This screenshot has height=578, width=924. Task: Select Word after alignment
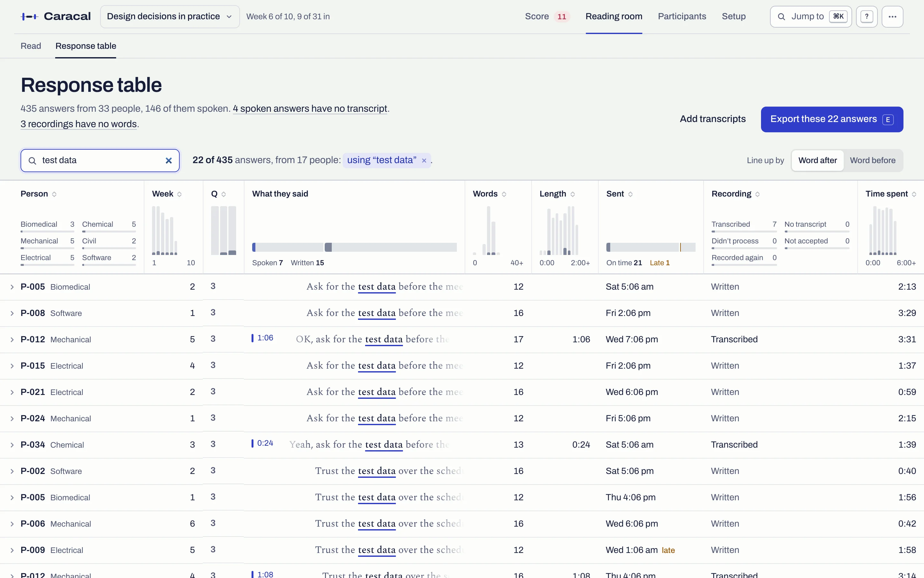pos(817,161)
